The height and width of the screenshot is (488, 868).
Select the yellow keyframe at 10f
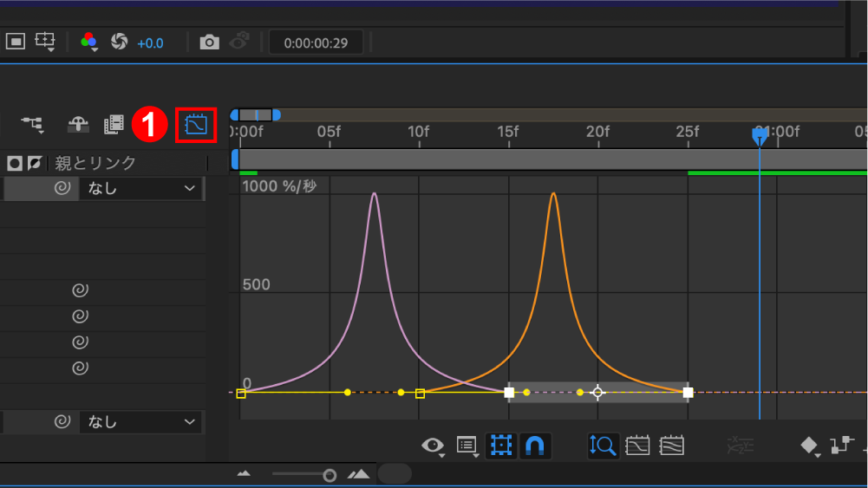(421, 394)
